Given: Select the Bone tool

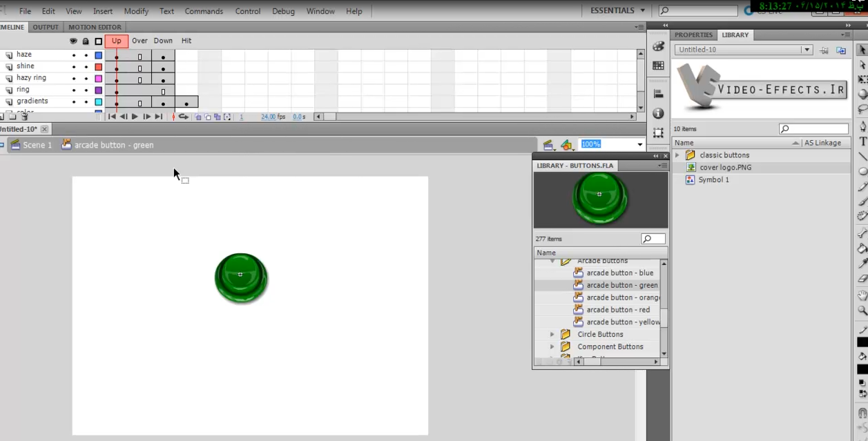Looking at the screenshot, I should click(862, 233).
